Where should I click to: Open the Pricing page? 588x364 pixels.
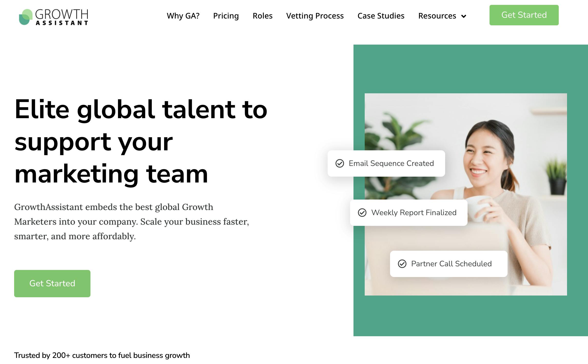tap(226, 16)
